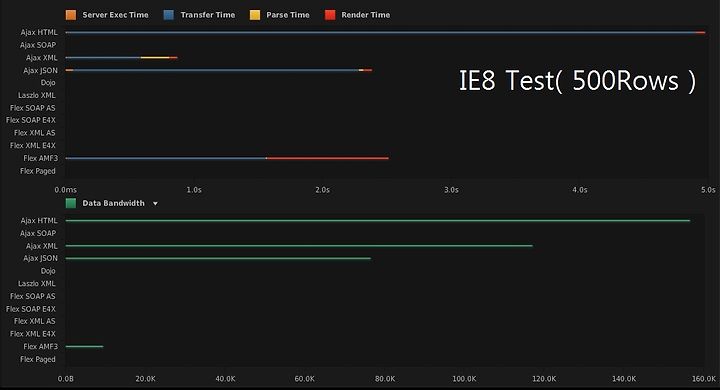This screenshot has width=720, height=390.
Task: Click the 120.0K bandwidth axis label
Action: tap(544, 379)
